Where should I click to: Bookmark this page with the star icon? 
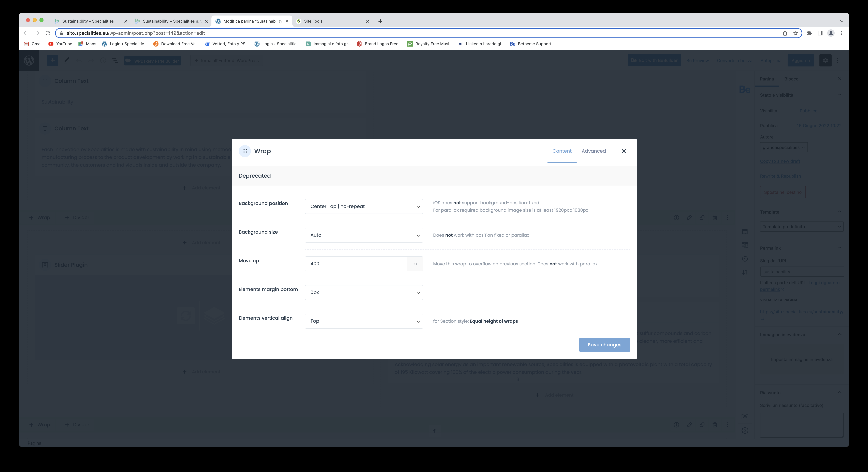point(795,33)
